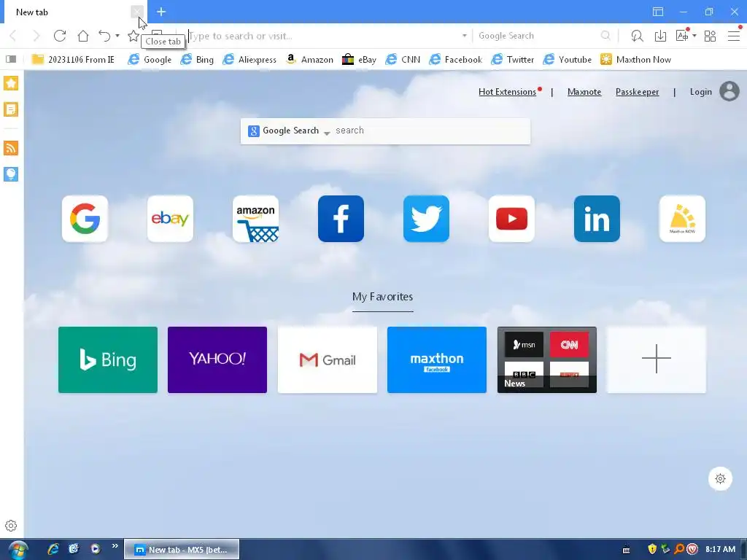The image size is (747, 560).
Task: Expand the Google Search engine selector
Action: click(289, 131)
